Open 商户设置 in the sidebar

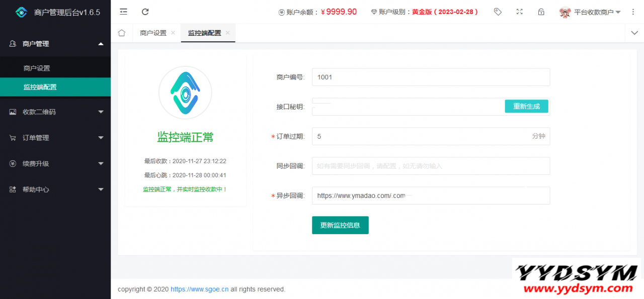point(55,68)
